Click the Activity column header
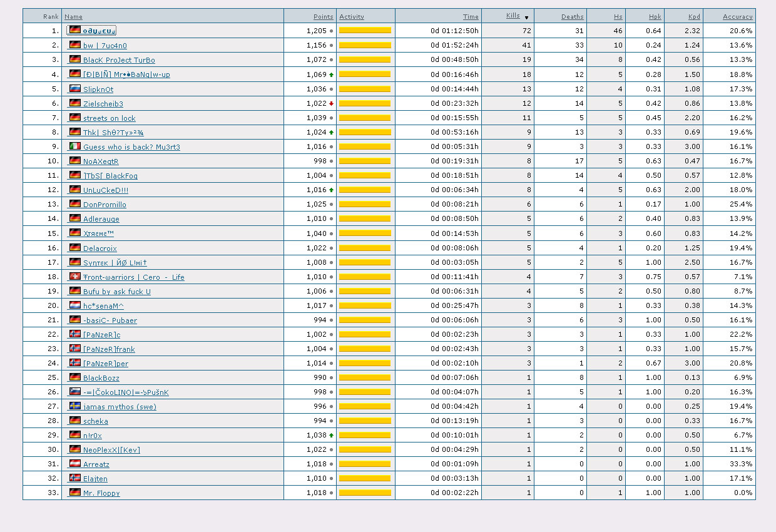This screenshot has height=532, width=776. click(352, 17)
